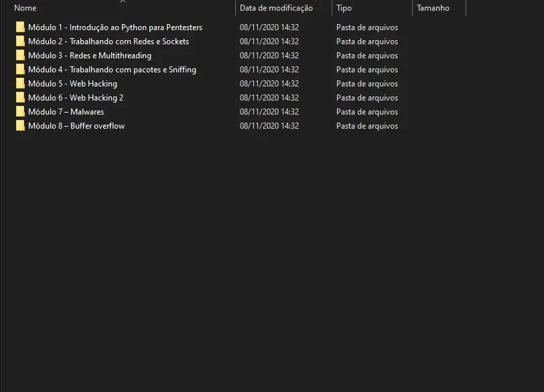The width and height of the screenshot is (544, 392).
Task: Click the Módulo 2 folder icon
Action: (20, 42)
